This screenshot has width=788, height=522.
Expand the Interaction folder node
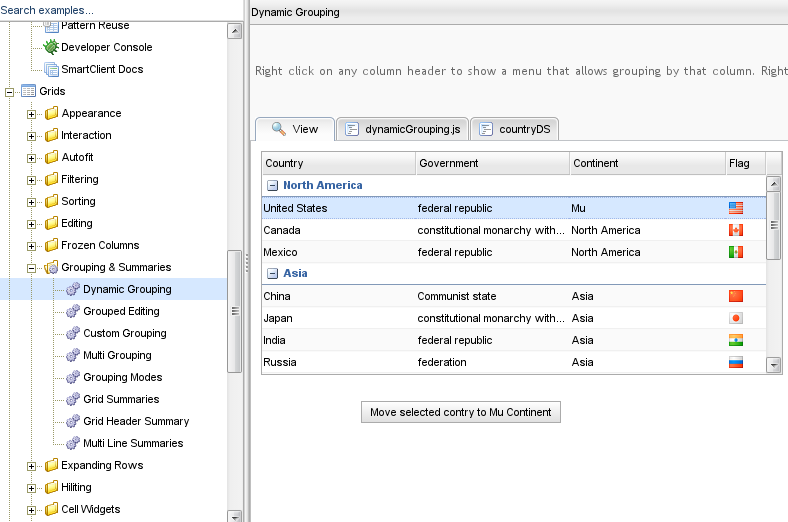31,136
